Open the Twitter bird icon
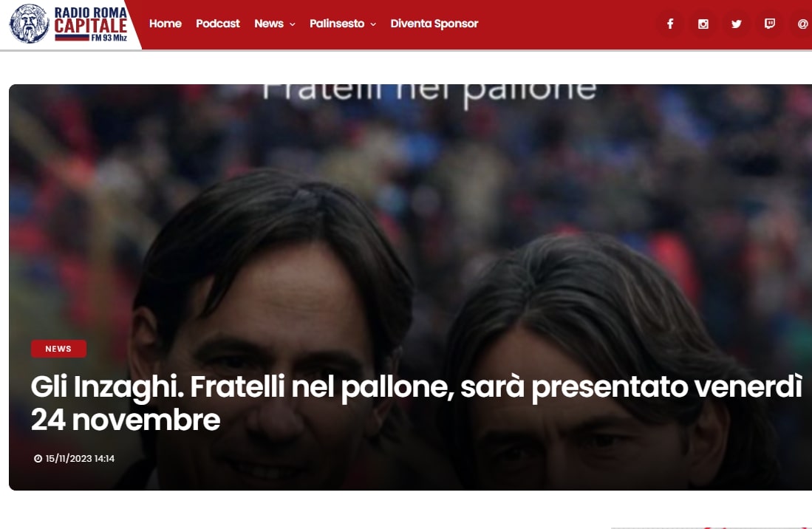This screenshot has width=812, height=529. click(737, 24)
